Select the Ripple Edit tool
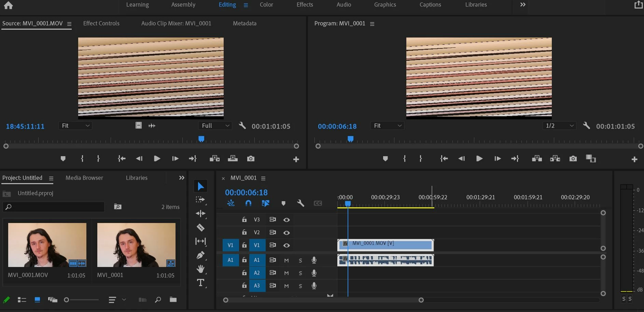Image resolution: width=644 pixels, height=312 pixels. [200, 213]
